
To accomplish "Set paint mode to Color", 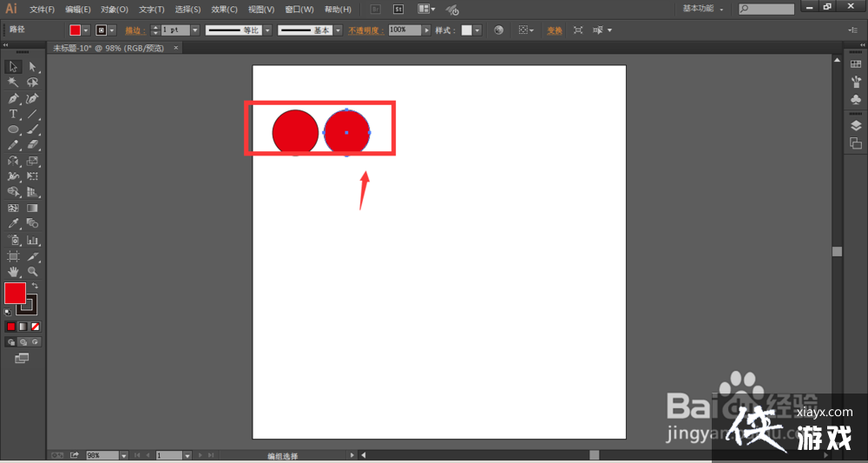I will coord(11,327).
